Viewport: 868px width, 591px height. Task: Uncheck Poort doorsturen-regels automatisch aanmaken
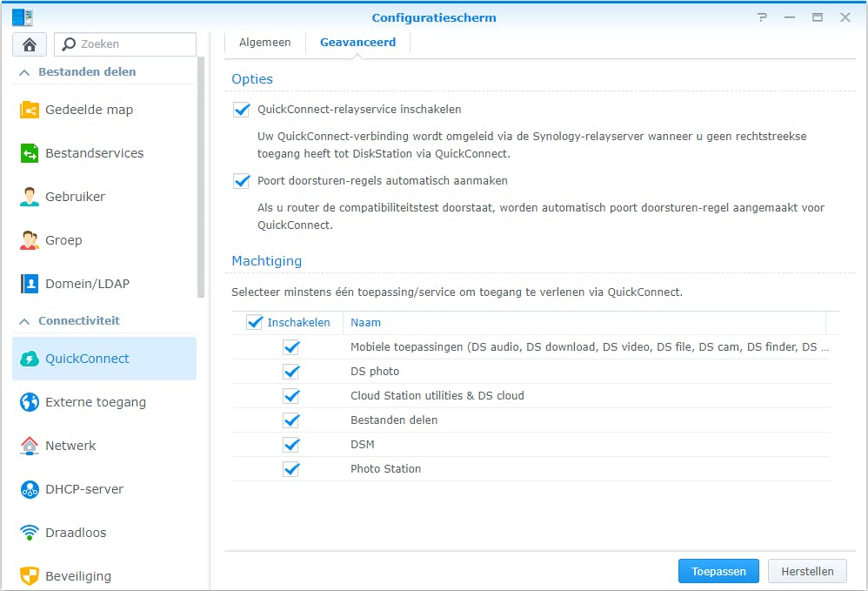(x=242, y=181)
